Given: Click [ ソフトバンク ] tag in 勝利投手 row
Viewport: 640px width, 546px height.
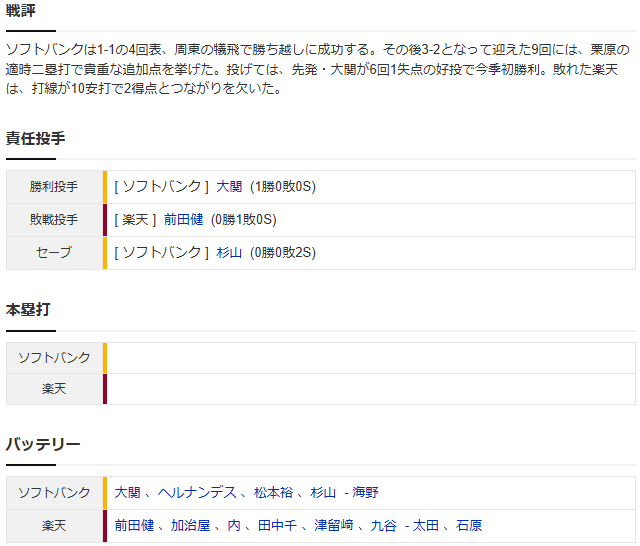Looking at the screenshot, I should point(161,186).
